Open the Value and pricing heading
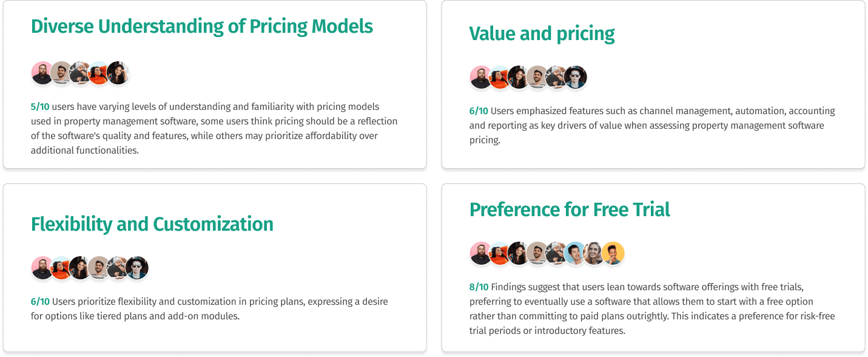The height and width of the screenshot is (357, 868). pyautogui.click(x=542, y=34)
